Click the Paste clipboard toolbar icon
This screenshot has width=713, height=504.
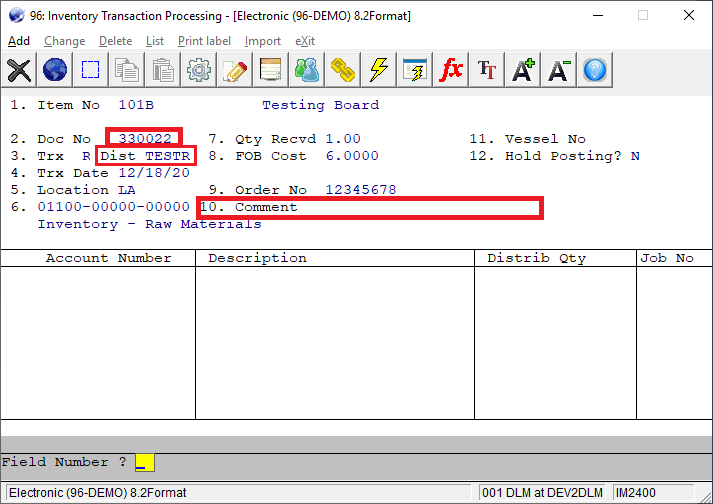click(x=162, y=70)
